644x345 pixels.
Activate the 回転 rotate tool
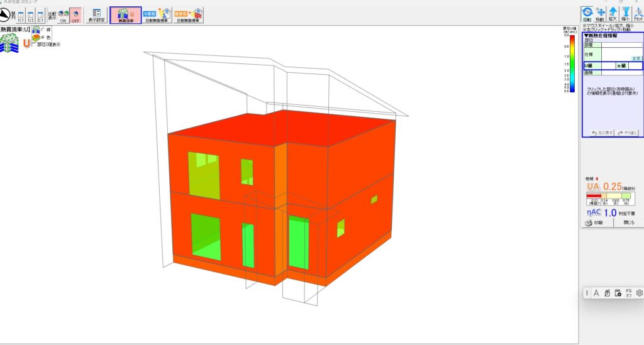pos(587,13)
